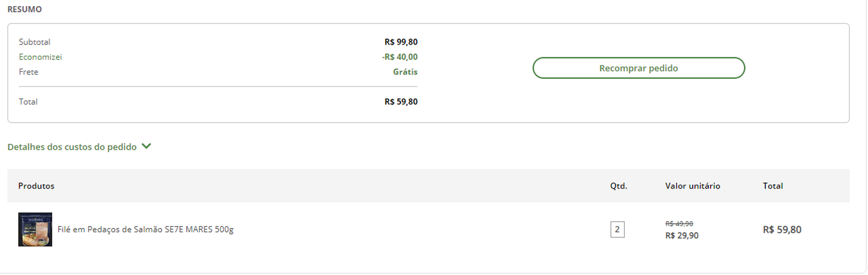Viewport: 868px width, 275px height.
Task: Click the Total column header in products table
Action: click(772, 186)
